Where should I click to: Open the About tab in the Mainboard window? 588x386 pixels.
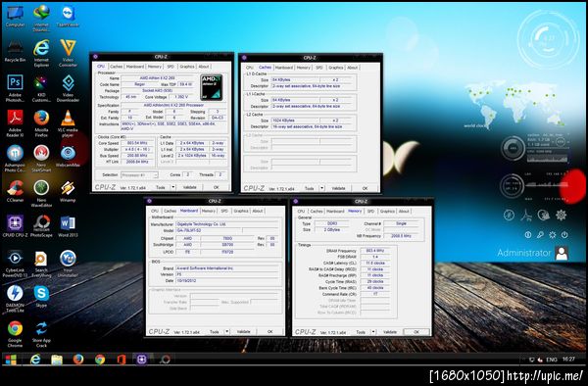click(x=257, y=211)
